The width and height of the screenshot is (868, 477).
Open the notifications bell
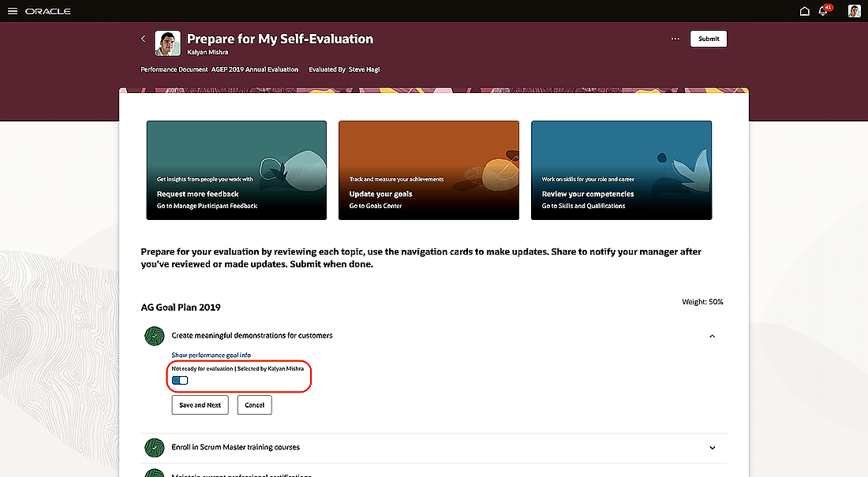point(824,11)
